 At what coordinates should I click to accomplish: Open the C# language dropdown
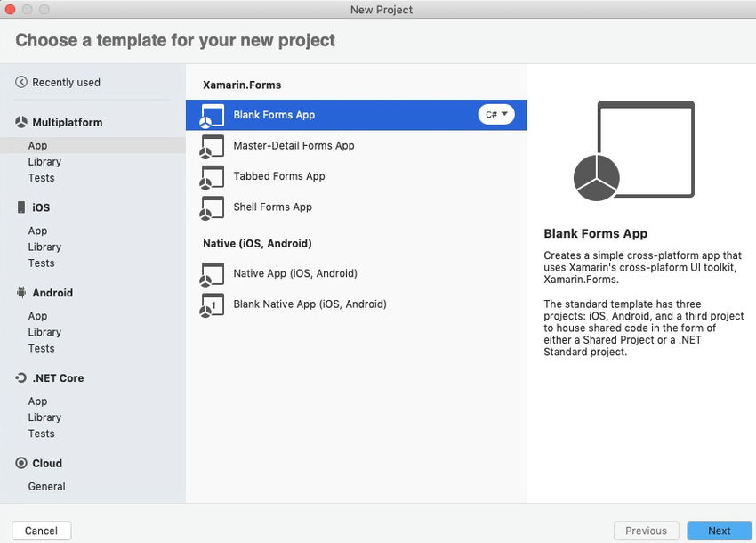coord(496,115)
